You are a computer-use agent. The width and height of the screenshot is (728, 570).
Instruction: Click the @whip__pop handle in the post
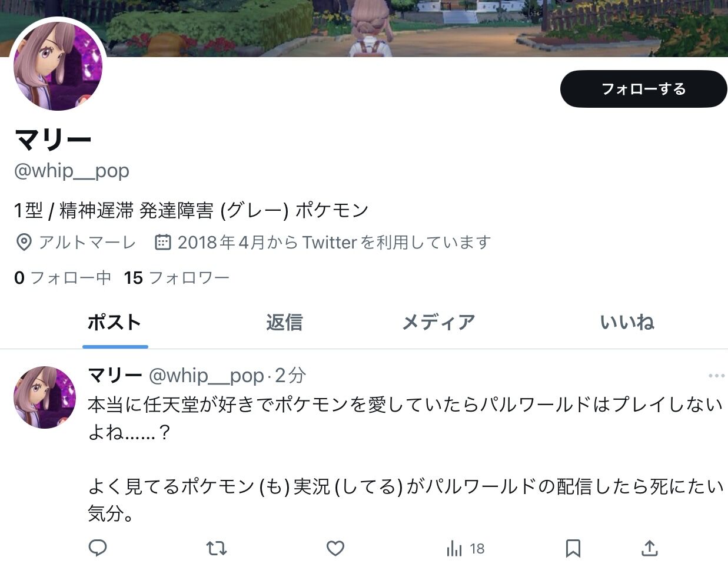tap(206, 375)
